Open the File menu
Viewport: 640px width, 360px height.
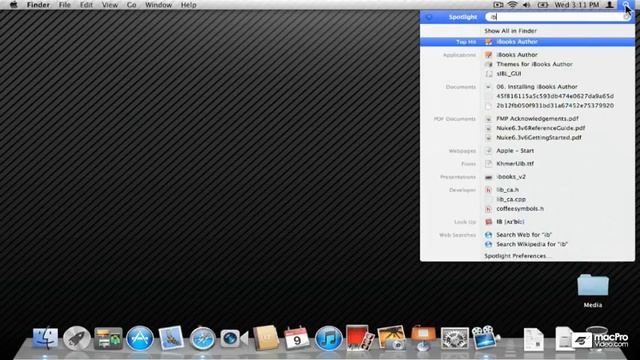point(64,5)
